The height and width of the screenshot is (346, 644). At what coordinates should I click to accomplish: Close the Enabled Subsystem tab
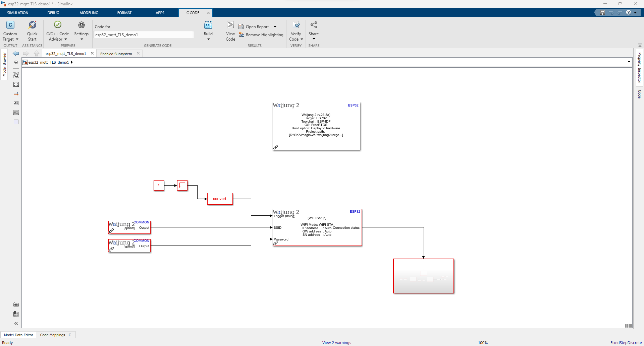point(138,53)
